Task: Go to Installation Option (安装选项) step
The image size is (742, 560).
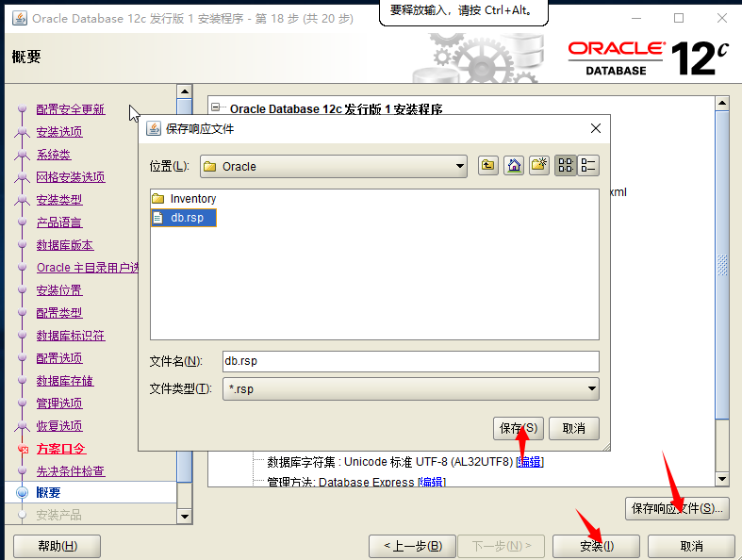Action: pyautogui.click(x=59, y=132)
